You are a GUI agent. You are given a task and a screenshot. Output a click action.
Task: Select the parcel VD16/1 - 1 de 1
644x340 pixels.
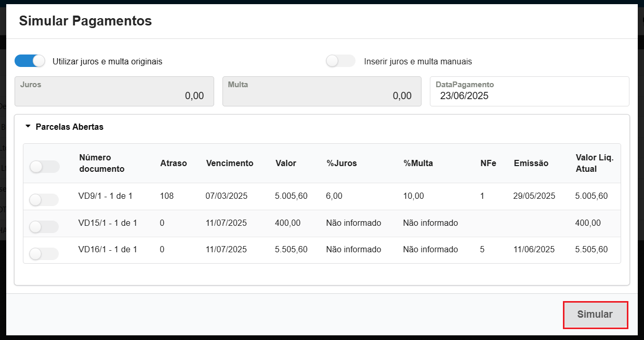pyautogui.click(x=43, y=253)
